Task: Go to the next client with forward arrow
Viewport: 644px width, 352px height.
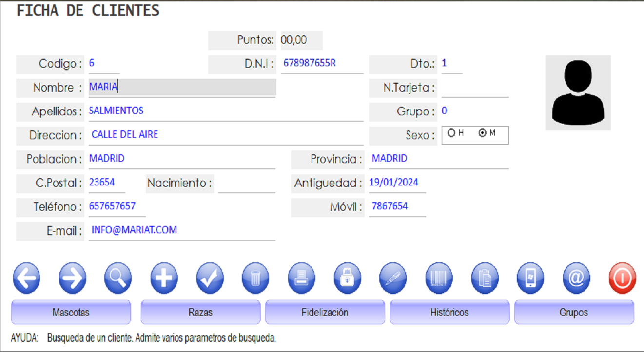Action: tap(73, 278)
